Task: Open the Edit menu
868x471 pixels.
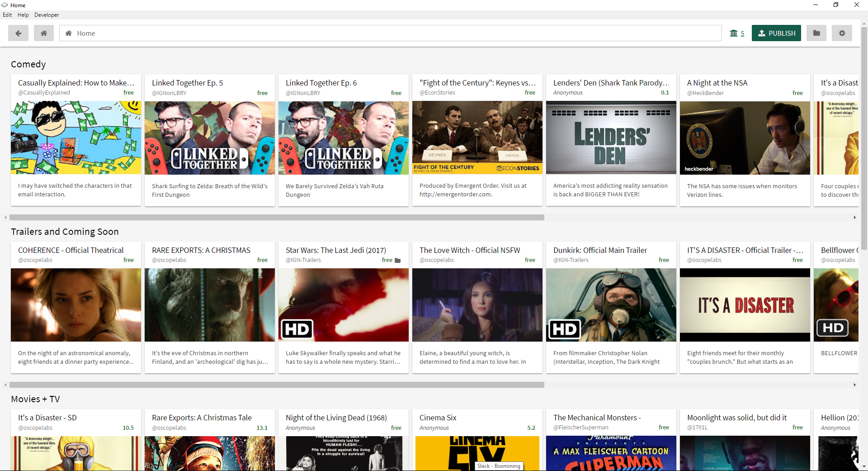Action: tap(7, 15)
